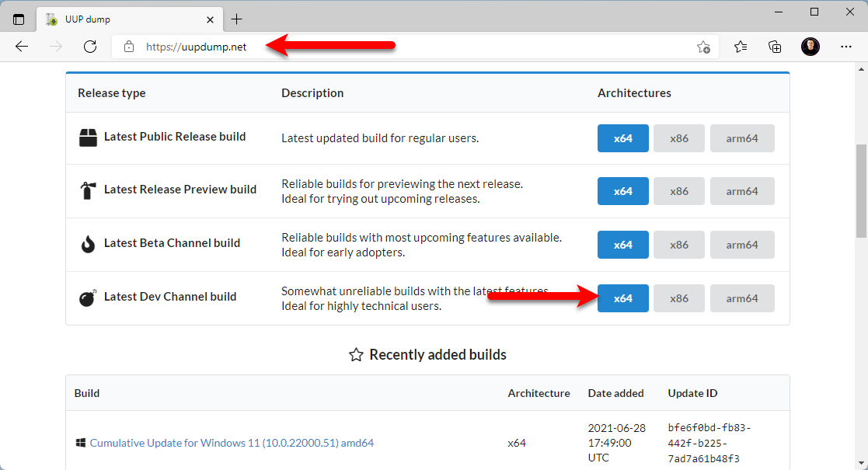
Task: Select the UUP dump tab
Action: click(x=130, y=19)
